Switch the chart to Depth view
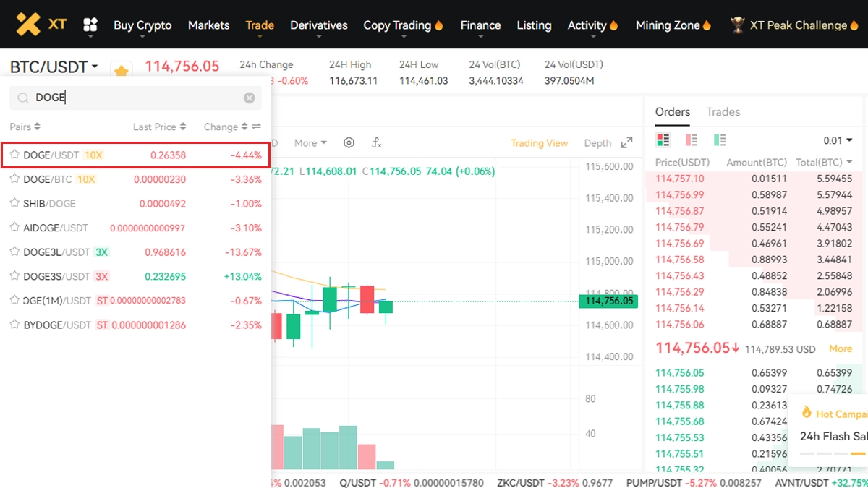Image resolution: width=868 pixels, height=488 pixels. pyautogui.click(x=597, y=143)
